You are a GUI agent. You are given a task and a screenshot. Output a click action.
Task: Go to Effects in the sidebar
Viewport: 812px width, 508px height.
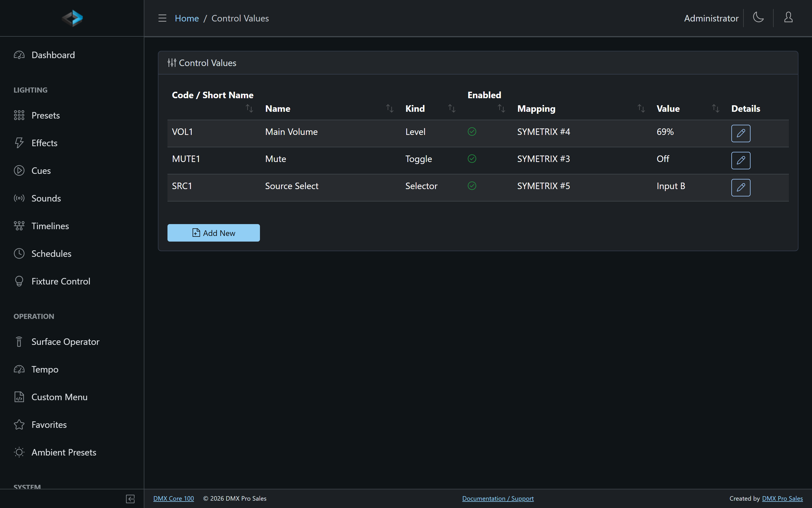point(44,143)
